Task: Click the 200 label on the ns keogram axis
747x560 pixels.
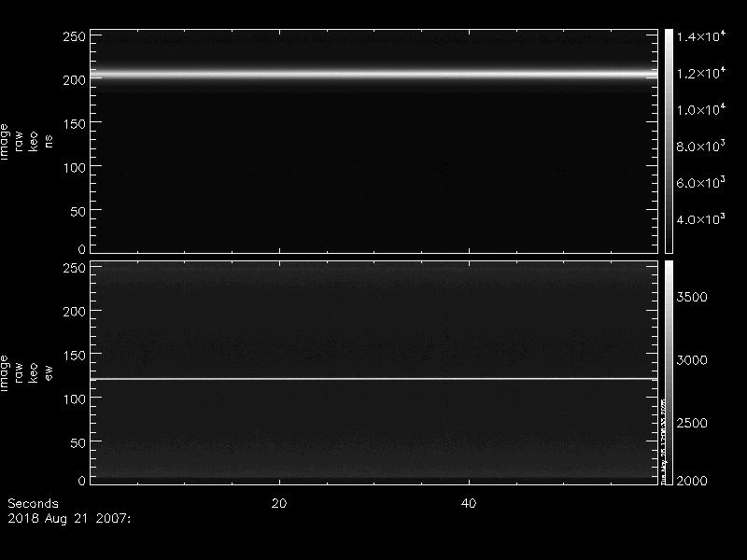Action: tap(75, 80)
